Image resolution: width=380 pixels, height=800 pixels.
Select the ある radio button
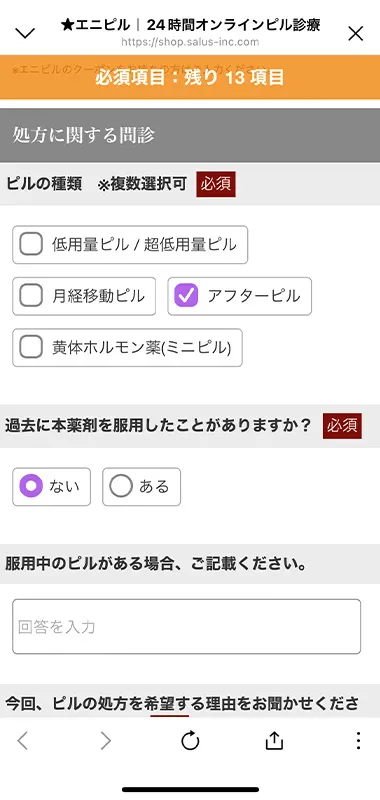pos(141,487)
